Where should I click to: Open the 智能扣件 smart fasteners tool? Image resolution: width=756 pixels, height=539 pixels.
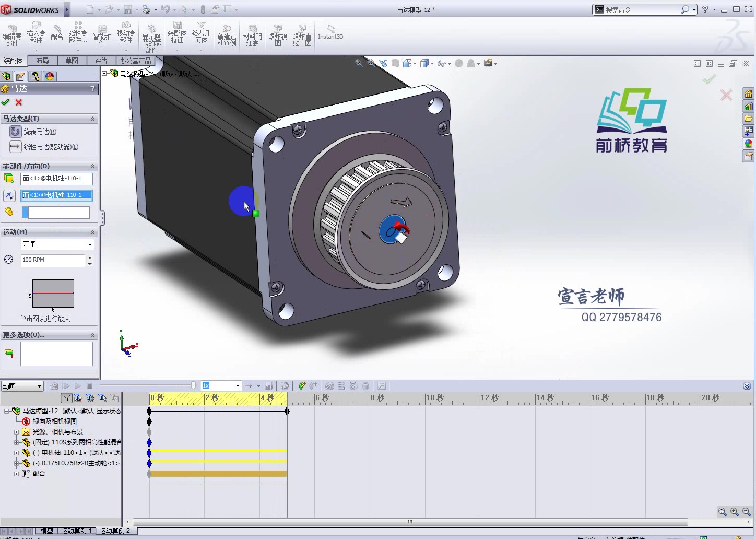(x=102, y=36)
